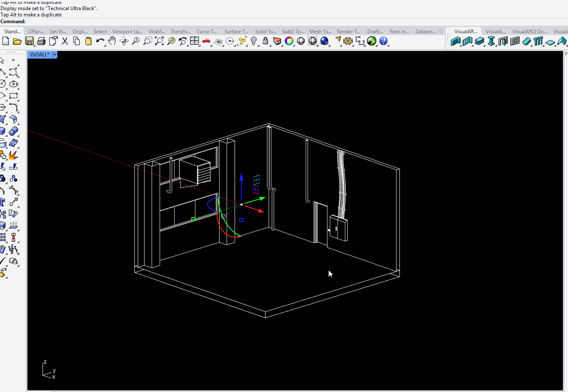
Task: Pick the VisualARQ Column tool
Action: pos(491,41)
